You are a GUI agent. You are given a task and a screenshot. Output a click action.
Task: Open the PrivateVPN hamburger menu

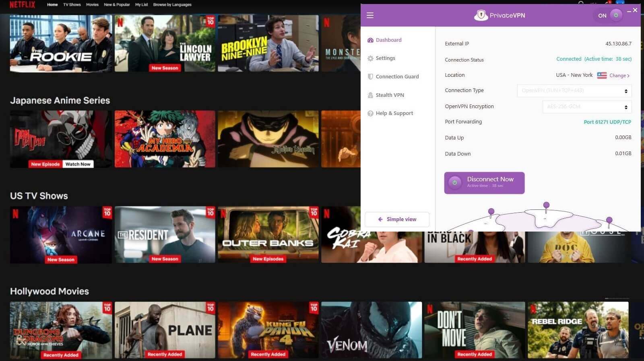(x=370, y=15)
